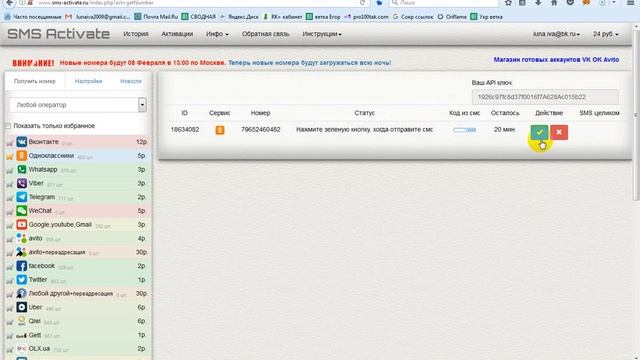Select the facebook service icon

[x=22, y=266]
